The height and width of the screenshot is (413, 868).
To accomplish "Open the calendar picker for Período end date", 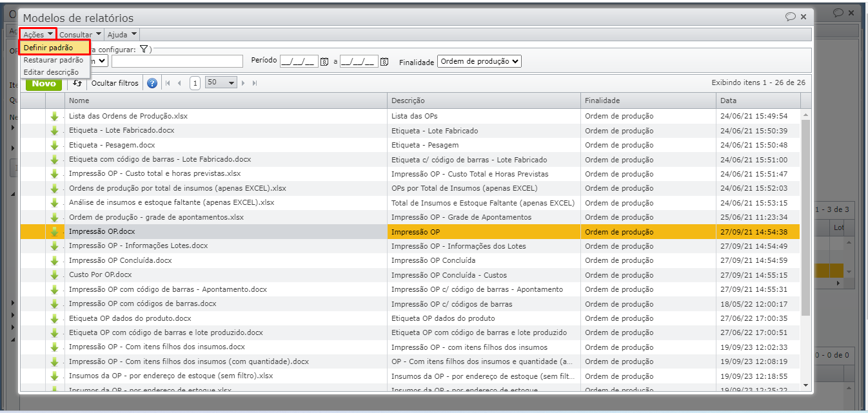I will point(384,62).
